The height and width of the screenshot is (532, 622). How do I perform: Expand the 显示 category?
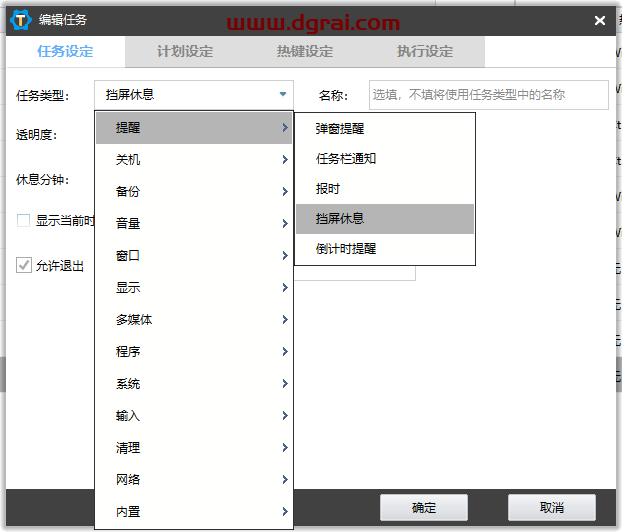pos(194,288)
